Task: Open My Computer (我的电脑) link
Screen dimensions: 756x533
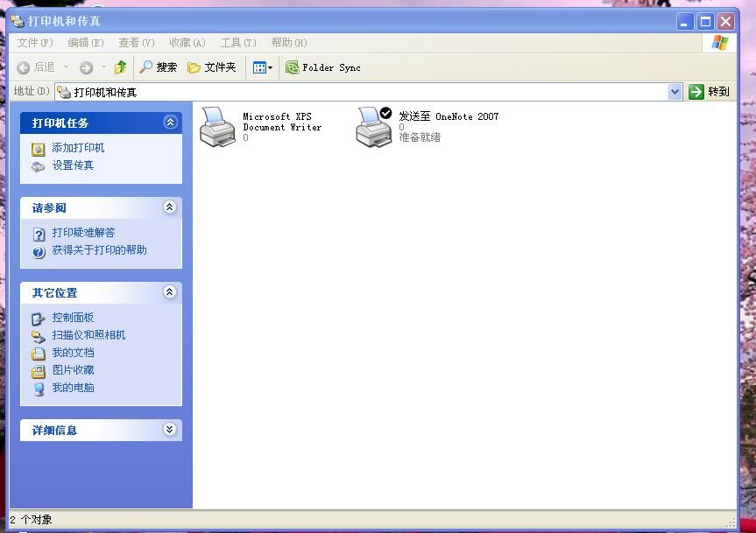Action: 73,388
